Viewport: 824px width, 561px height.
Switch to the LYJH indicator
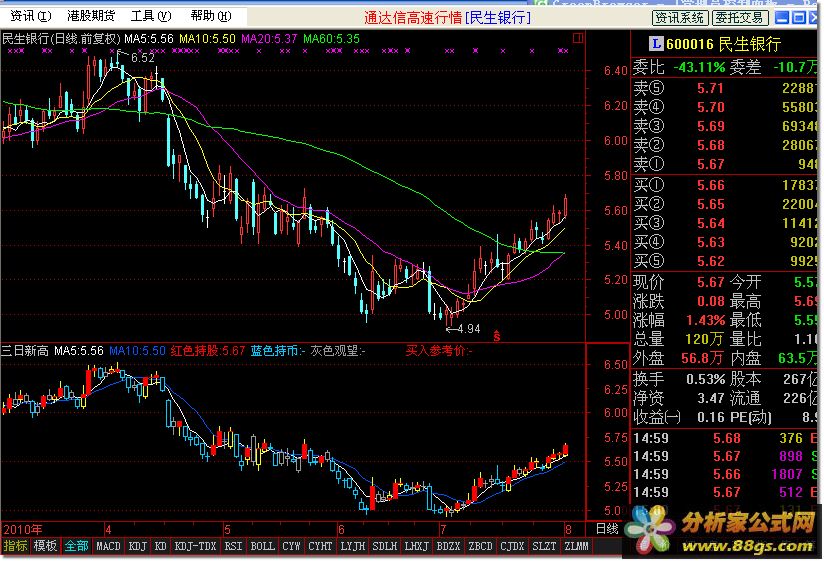tap(353, 546)
